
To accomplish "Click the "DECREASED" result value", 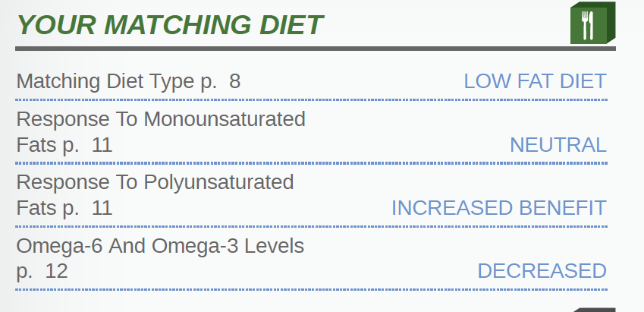I will point(542,271).
